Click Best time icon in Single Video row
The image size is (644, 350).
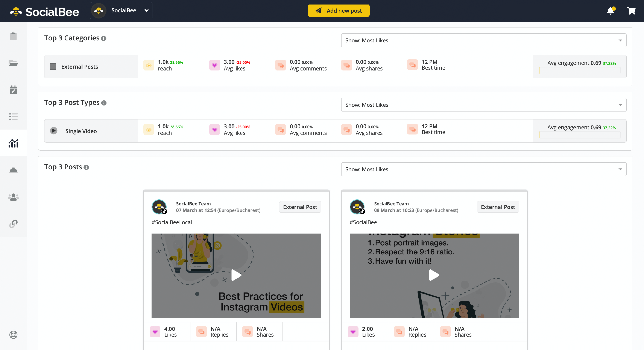tap(412, 130)
